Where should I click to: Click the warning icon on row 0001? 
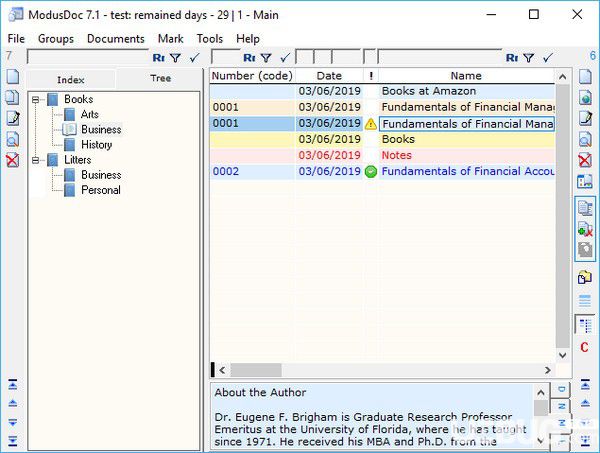[371, 124]
